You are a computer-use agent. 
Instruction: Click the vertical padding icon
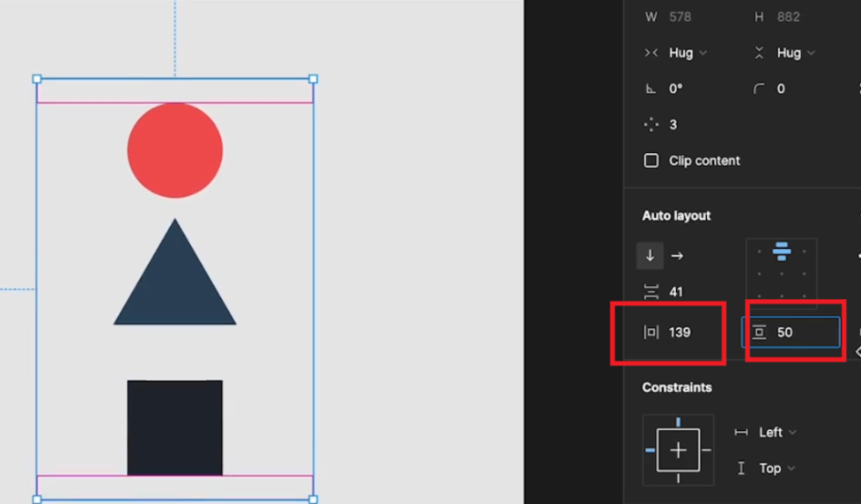(759, 332)
